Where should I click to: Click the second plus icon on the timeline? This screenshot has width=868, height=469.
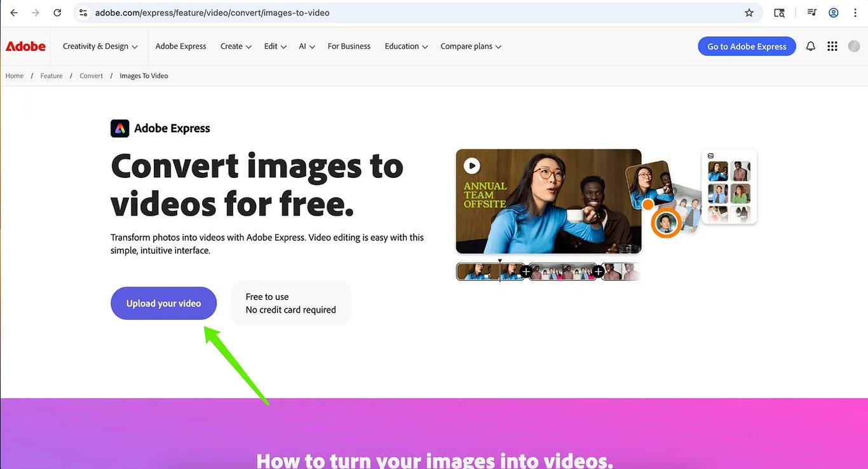click(598, 272)
